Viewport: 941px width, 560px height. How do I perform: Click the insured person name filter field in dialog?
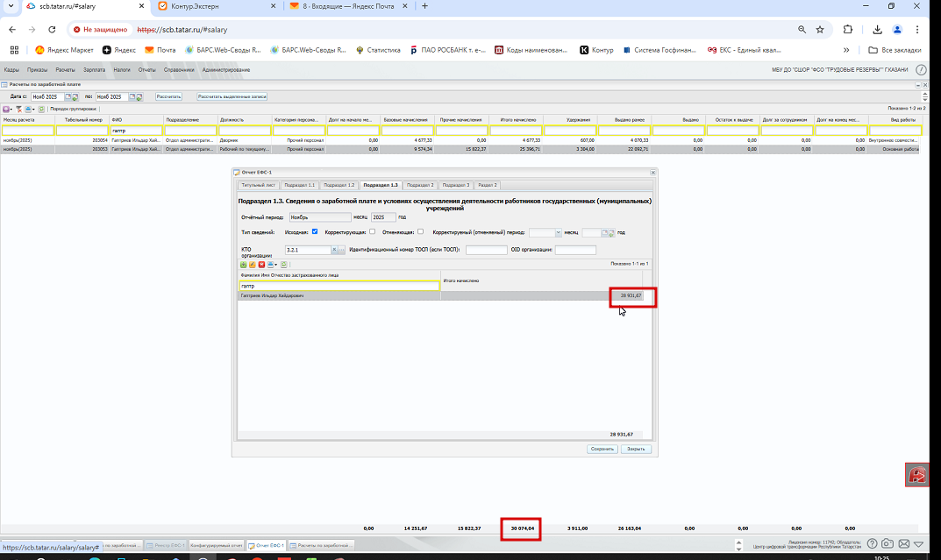[x=339, y=286]
